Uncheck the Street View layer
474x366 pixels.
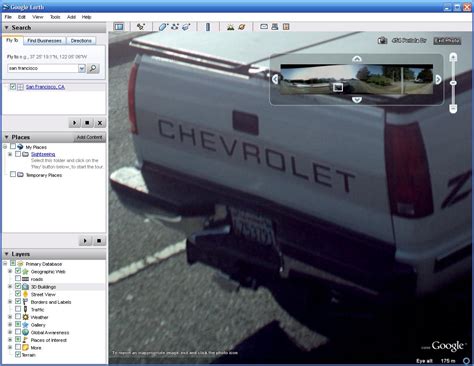[x=18, y=294]
